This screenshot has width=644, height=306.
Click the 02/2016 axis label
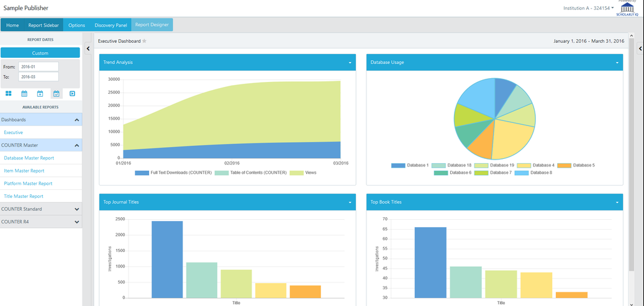(x=232, y=163)
